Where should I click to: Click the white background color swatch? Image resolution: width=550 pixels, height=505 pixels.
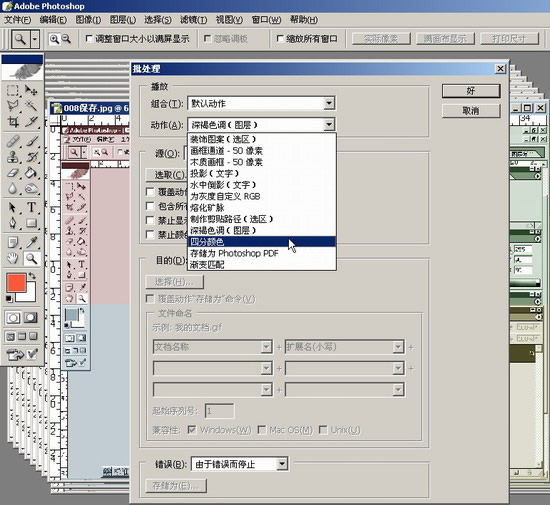coord(30,296)
